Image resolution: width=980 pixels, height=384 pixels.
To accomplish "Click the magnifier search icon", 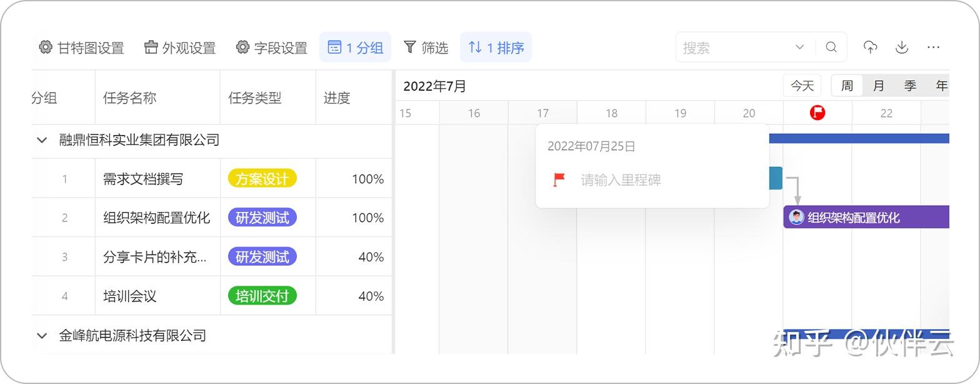I will (831, 47).
